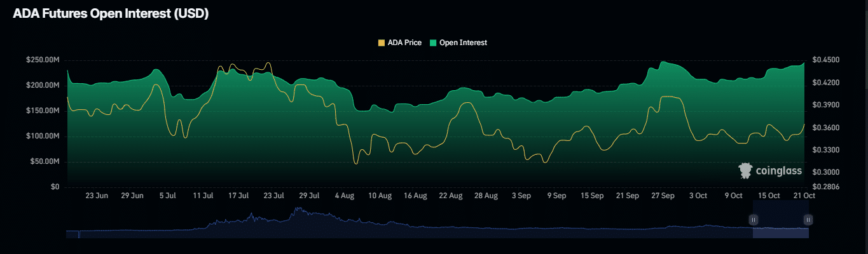The image size is (868, 254).
Task: Toggle the Open Interest series label
Action: click(x=463, y=43)
